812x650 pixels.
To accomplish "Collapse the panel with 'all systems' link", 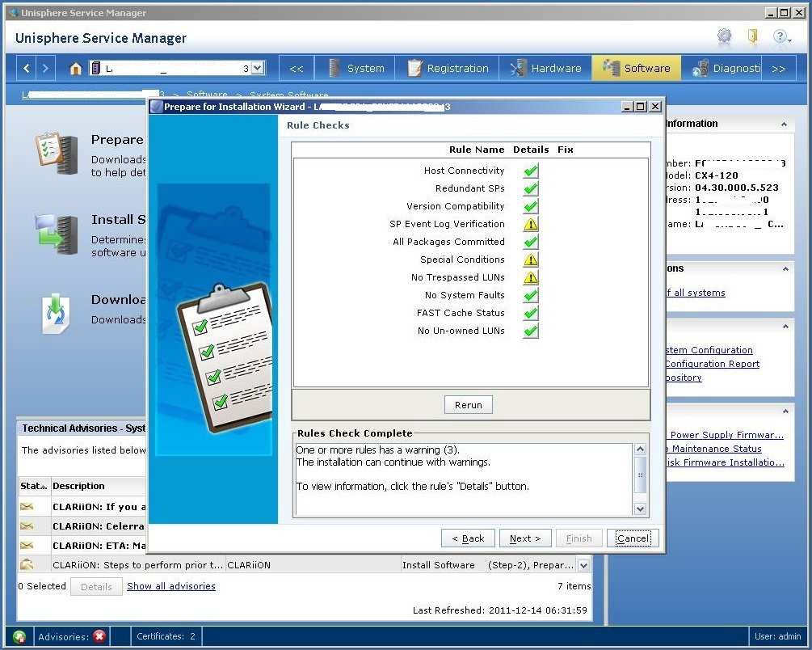I will coord(785,269).
